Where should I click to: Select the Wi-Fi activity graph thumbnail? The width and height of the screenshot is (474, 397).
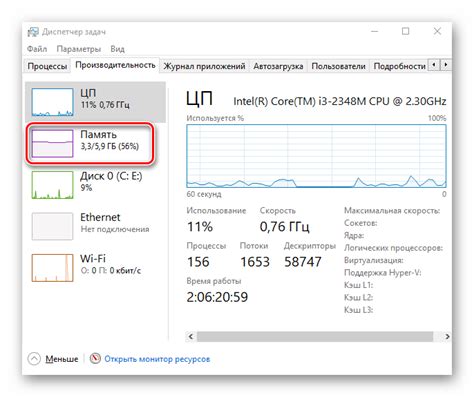(52, 268)
